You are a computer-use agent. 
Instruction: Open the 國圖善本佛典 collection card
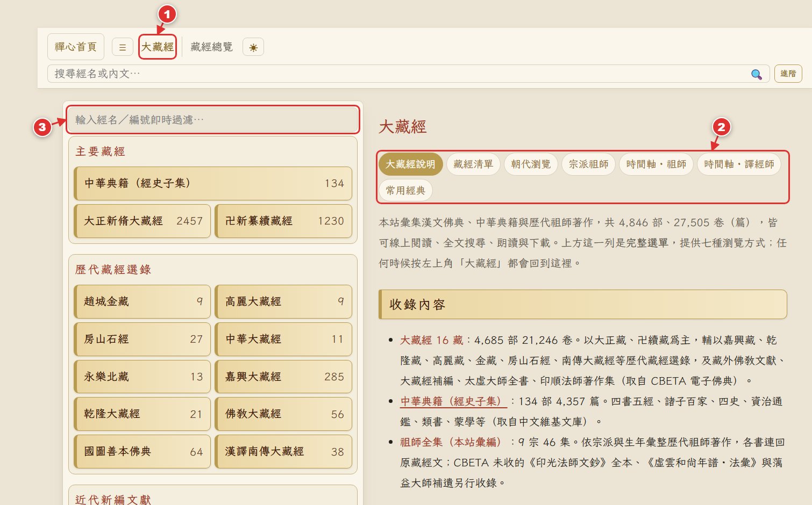click(x=142, y=451)
